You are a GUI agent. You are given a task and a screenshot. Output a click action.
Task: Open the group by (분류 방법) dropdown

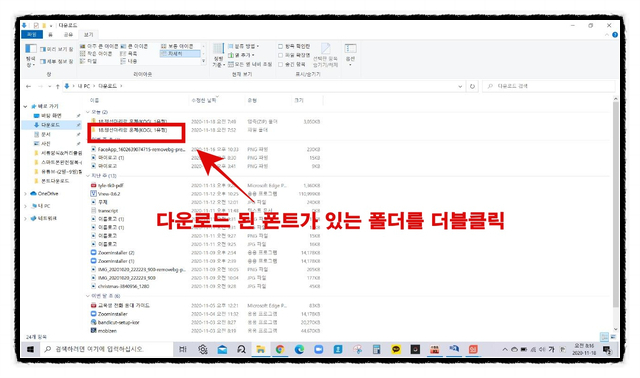coord(243,46)
